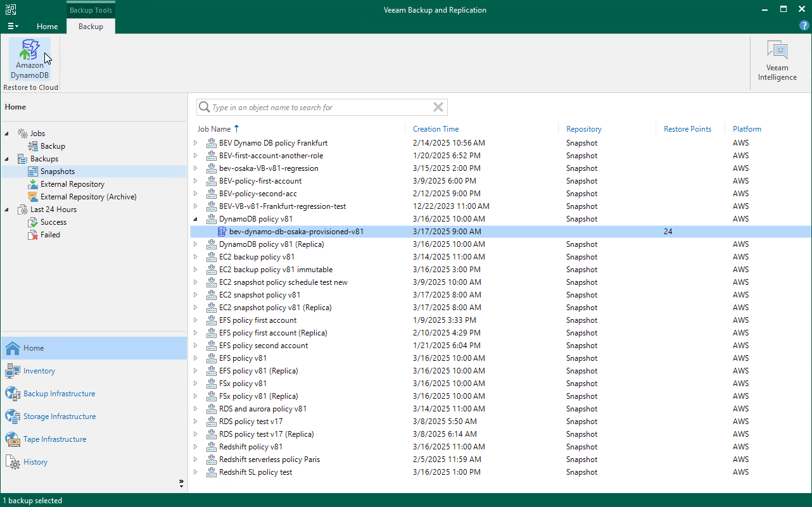Open the Backup Infrastructure view

coord(94,394)
